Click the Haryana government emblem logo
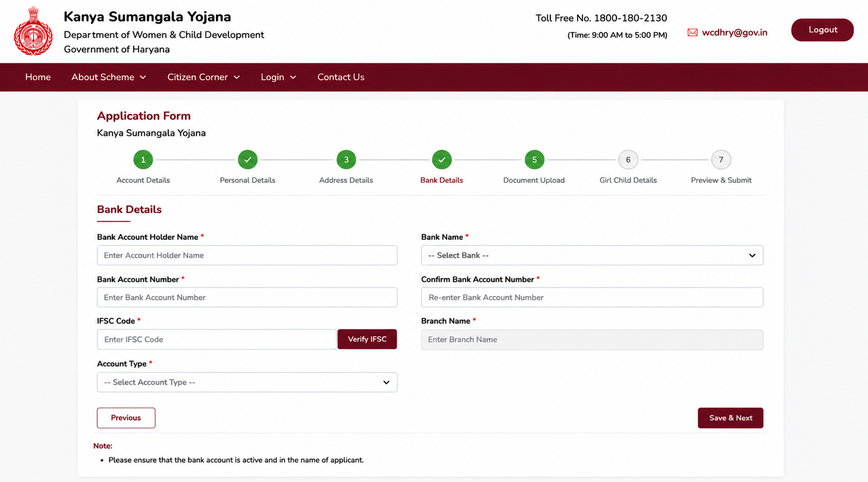The height and width of the screenshot is (482, 868). [x=34, y=31]
